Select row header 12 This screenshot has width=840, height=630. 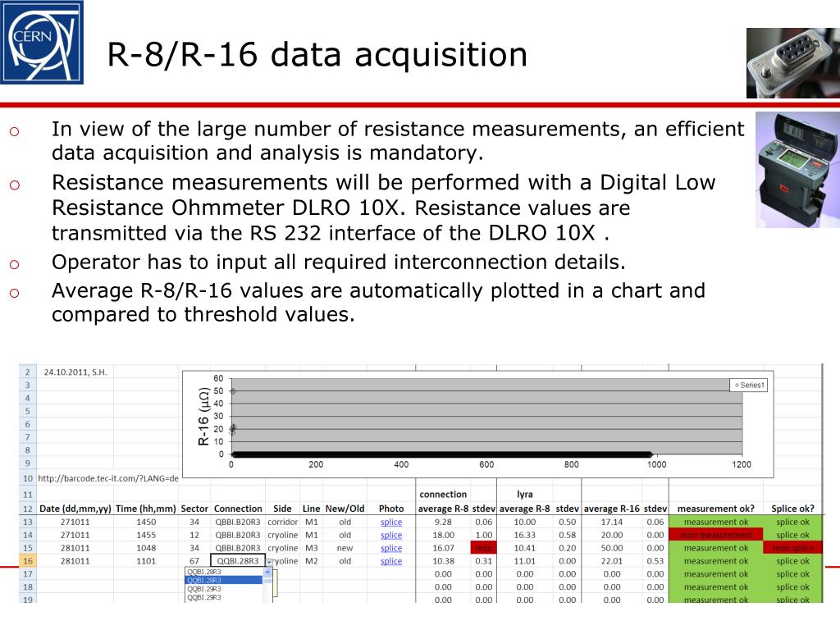(27, 509)
